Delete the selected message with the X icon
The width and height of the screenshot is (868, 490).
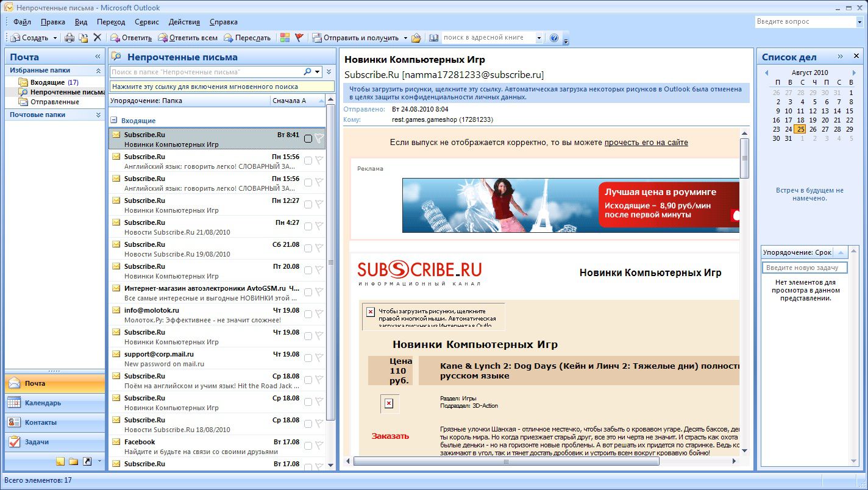(97, 38)
